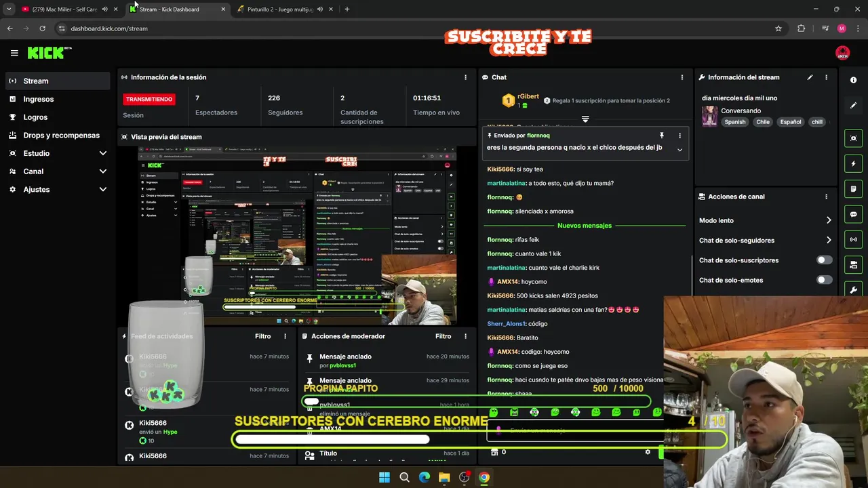Viewport: 868px width, 488px height.
Task: Open Ingresos in sidebar
Action: 58,99
